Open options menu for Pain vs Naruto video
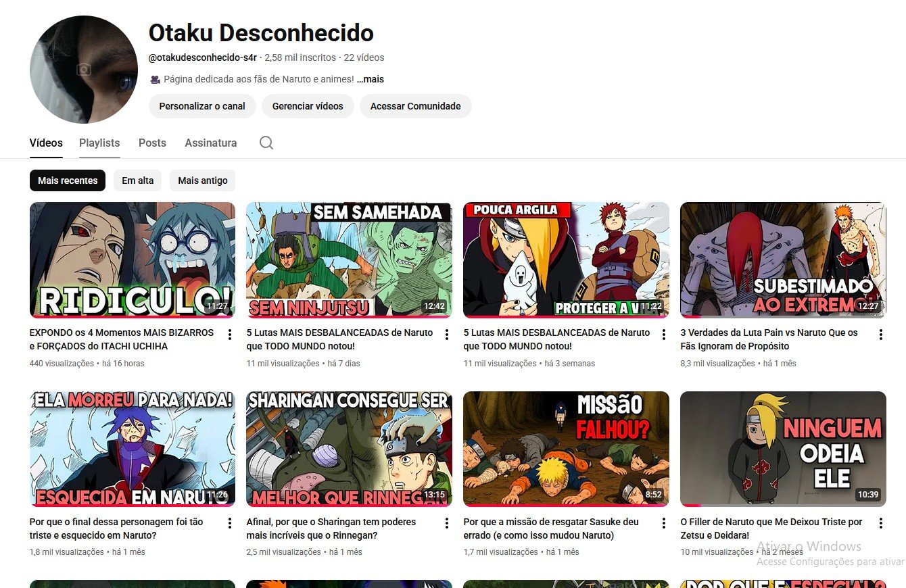The height and width of the screenshot is (588, 906). click(x=880, y=335)
